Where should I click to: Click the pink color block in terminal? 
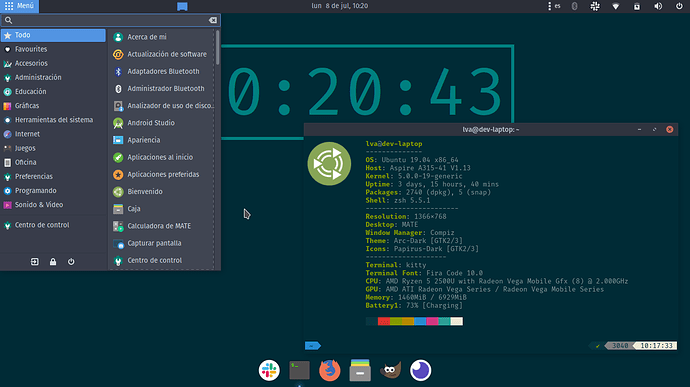(x=432, y=321)
